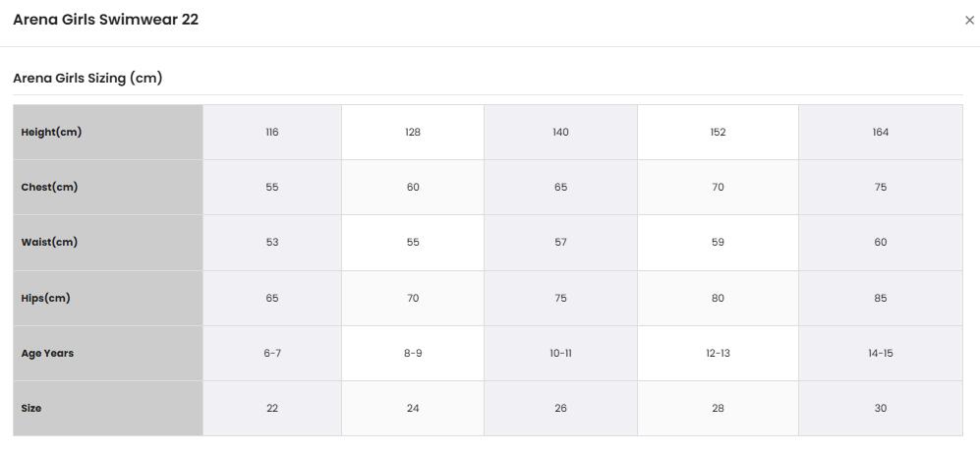The image size is (980, 453).
Task: Click the age 14-15 cell
Action: pyautogui.click(x=881, y=353)
